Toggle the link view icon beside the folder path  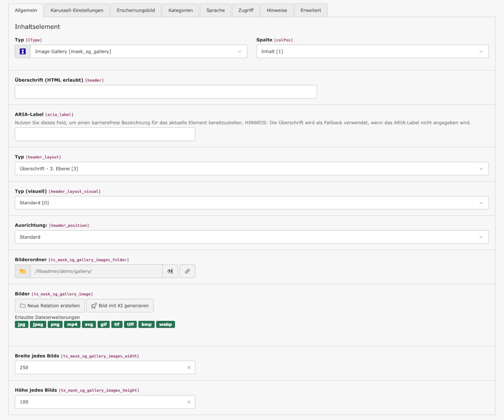(170, 271)
